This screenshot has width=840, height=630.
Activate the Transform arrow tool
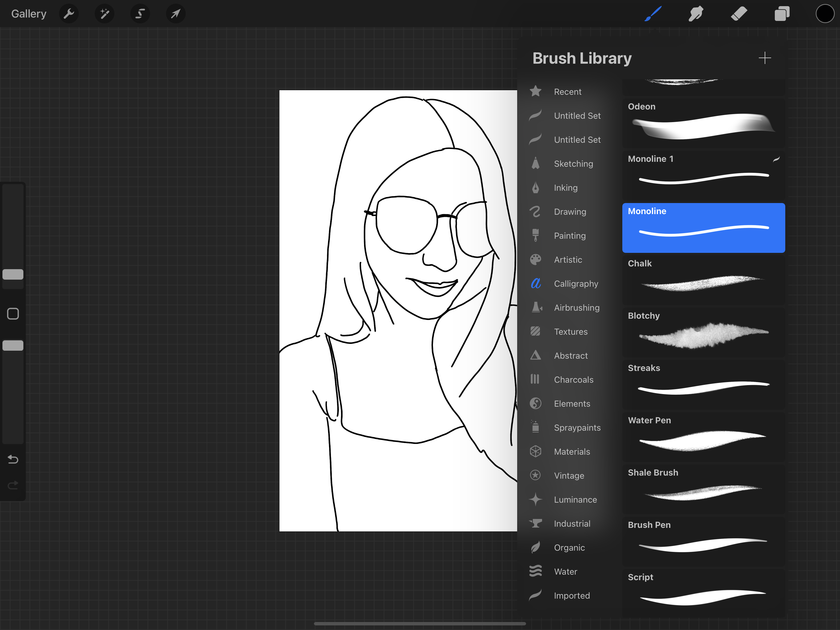click(x=176, y=14)
